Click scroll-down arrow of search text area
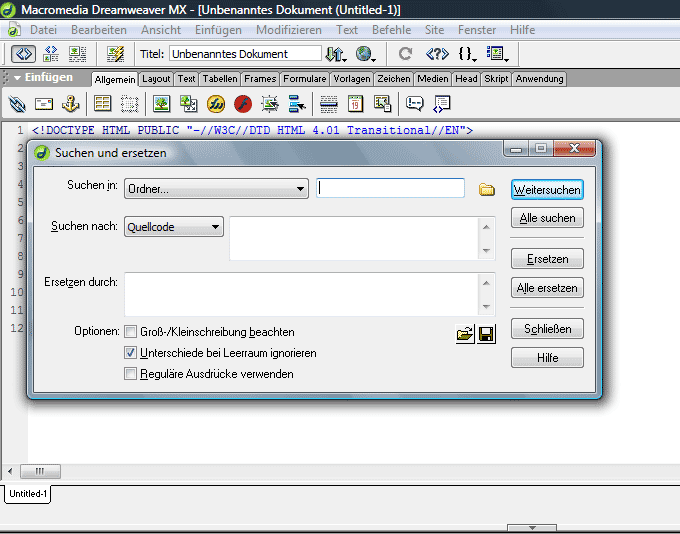680x534 pixels. point(486,251)
